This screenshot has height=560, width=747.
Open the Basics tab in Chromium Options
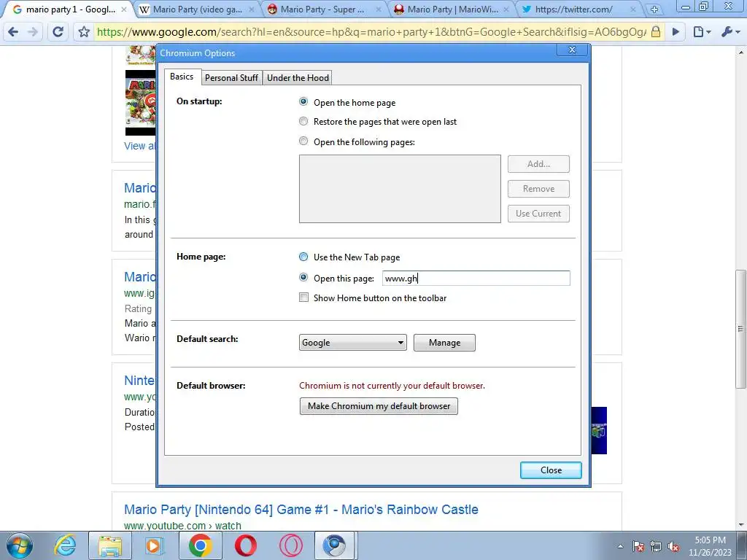(x=182, y=77)
